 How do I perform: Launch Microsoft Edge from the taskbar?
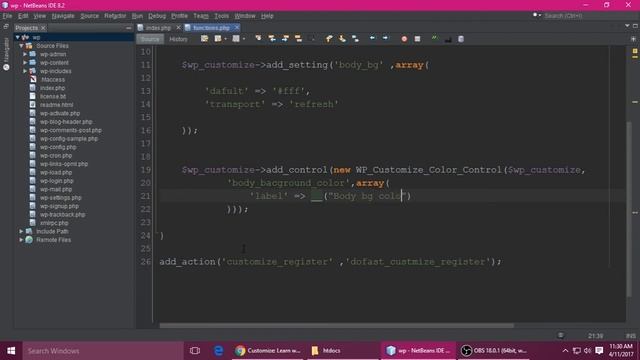(218, 351)
